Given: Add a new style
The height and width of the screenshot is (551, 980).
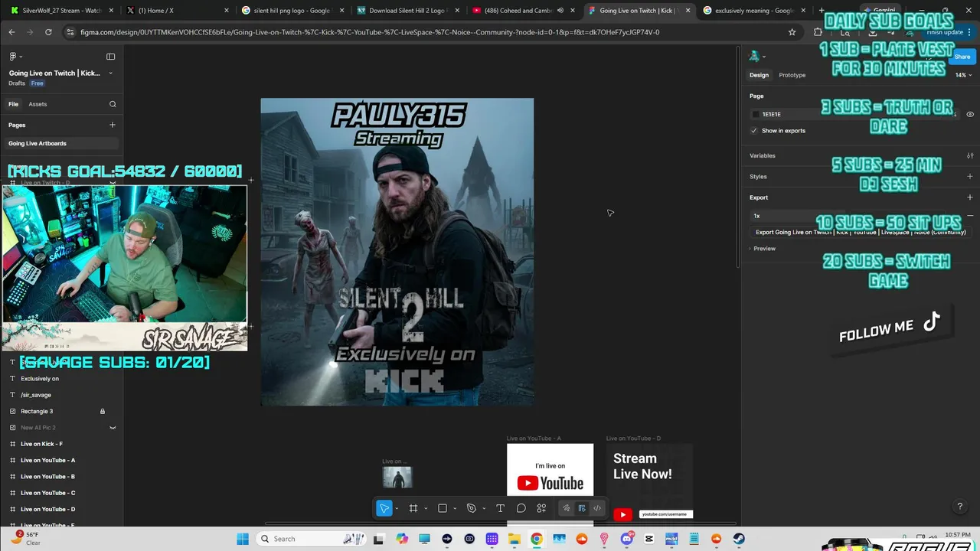Looking at the screenshot, I should (x=970, y=176).
